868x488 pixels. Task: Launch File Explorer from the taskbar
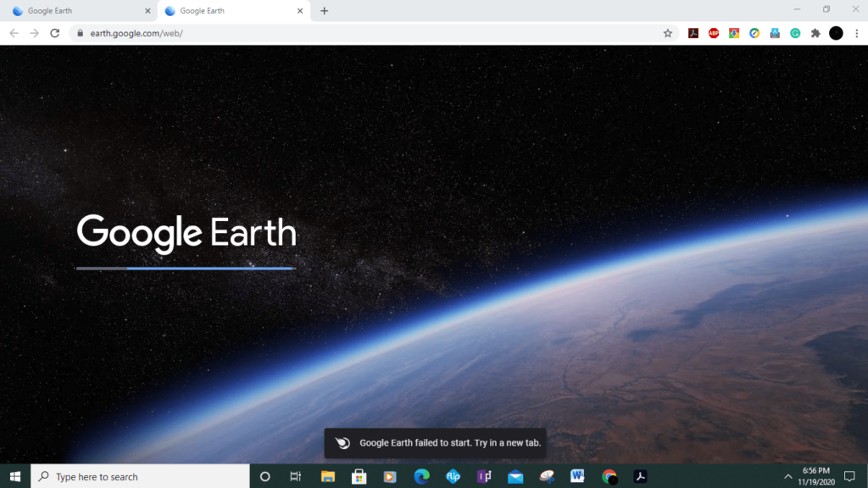pos(328,476)
